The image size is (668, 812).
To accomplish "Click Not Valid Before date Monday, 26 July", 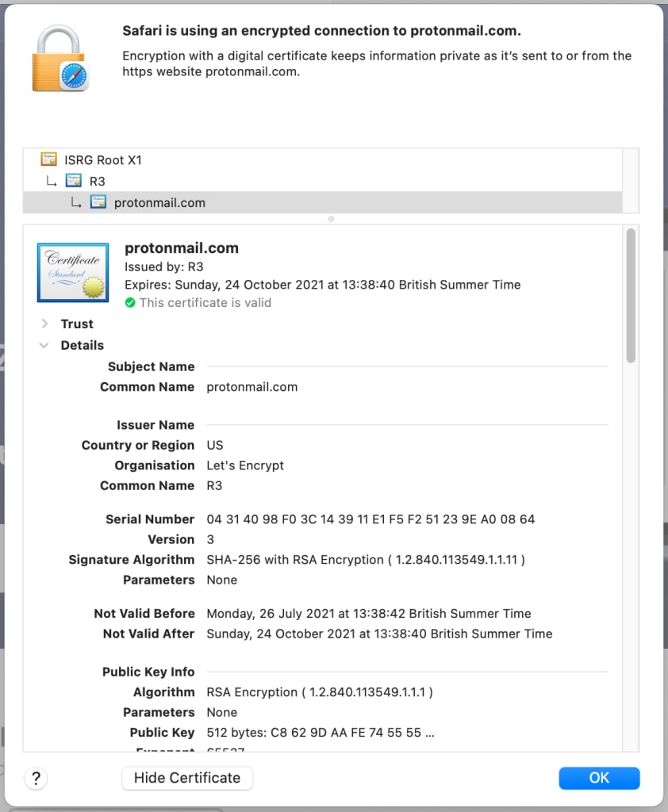I will pyautogui.click(x=368, y=614).
